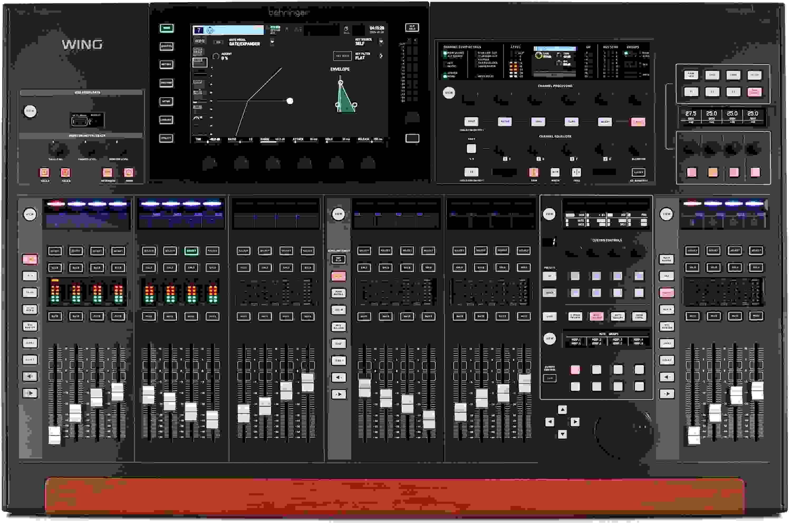Viewport: 791px width, 532px height.
Task: Select the INSERT channel processing button
Action: [605, 121]
